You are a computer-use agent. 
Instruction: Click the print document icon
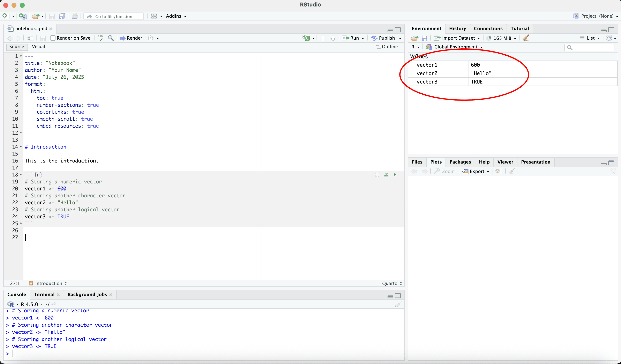pos(75,16)
